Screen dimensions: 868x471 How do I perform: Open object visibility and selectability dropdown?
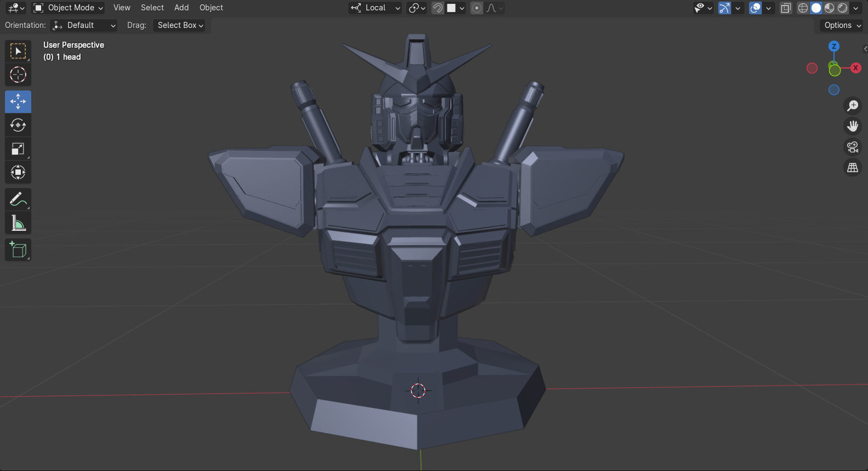coord(703,8)
